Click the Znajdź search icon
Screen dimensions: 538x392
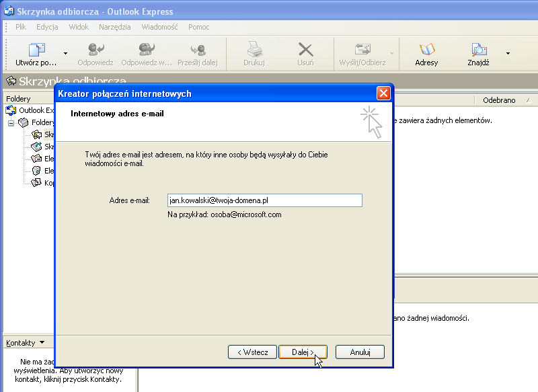point(479,49)
